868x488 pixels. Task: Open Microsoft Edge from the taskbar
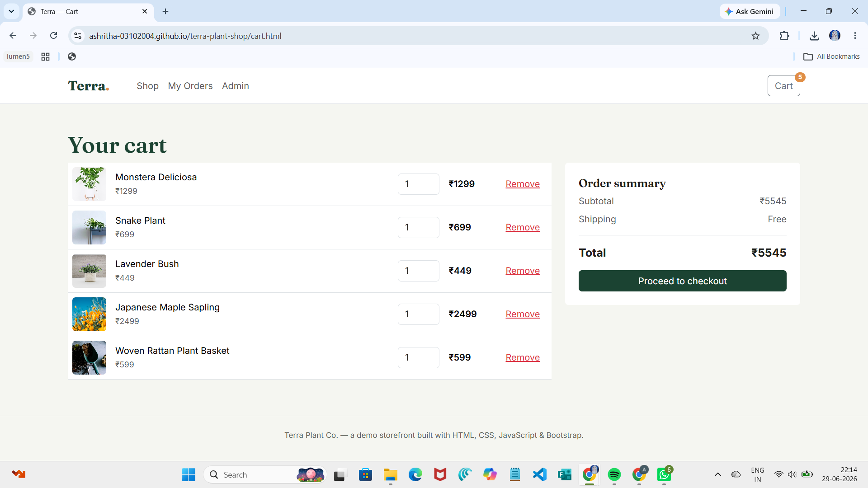(415, 474)
